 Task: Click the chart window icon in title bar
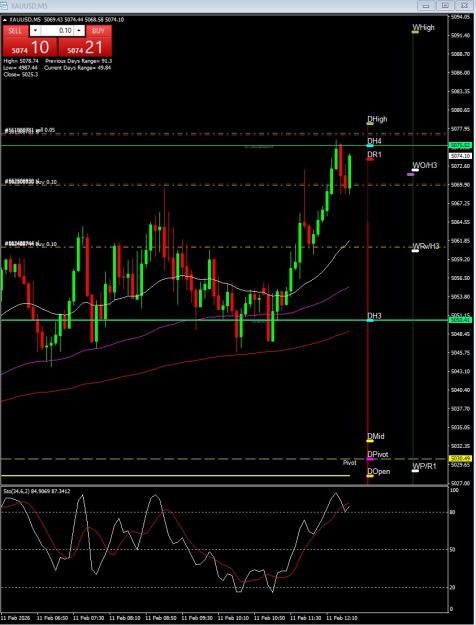(x=4, y=5)
